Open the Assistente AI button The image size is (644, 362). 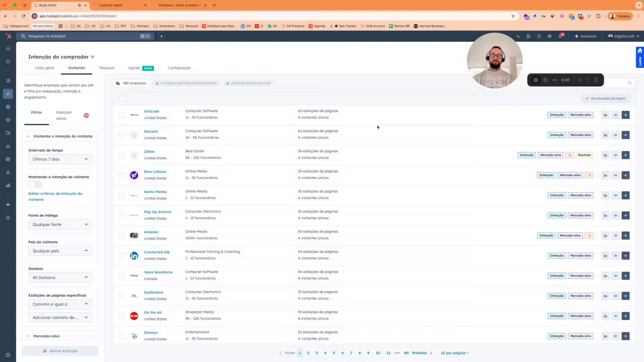585,36
